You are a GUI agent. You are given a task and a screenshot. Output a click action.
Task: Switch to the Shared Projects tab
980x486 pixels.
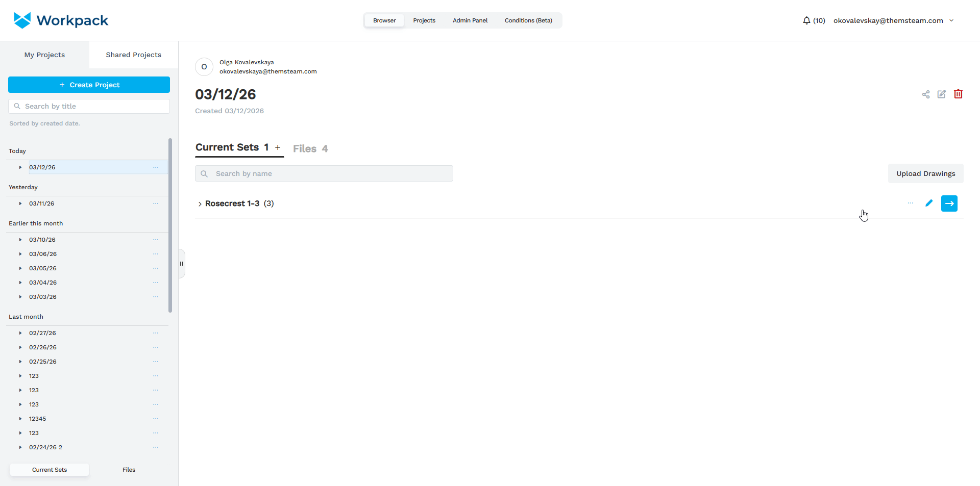133,55
